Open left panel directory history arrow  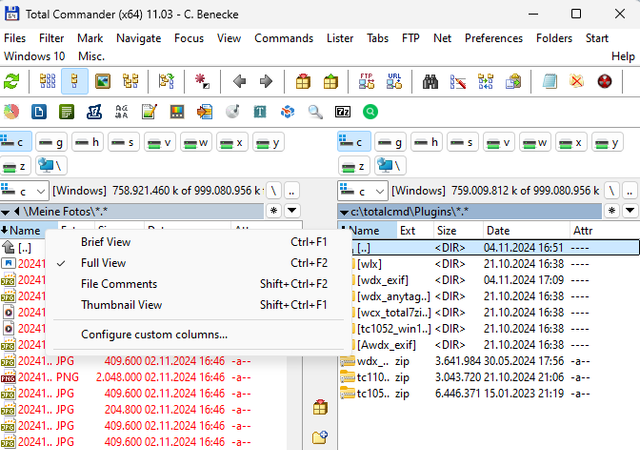coord(292,211)
